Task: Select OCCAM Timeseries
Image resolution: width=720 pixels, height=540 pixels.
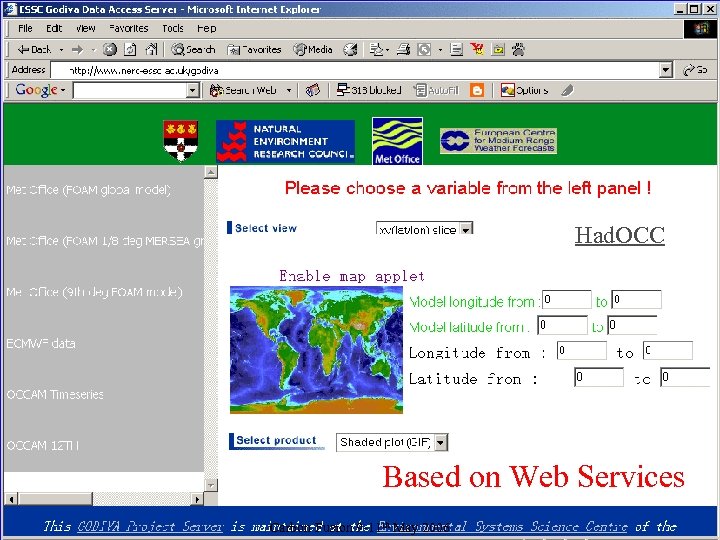Action: click(x=55, y=394)
